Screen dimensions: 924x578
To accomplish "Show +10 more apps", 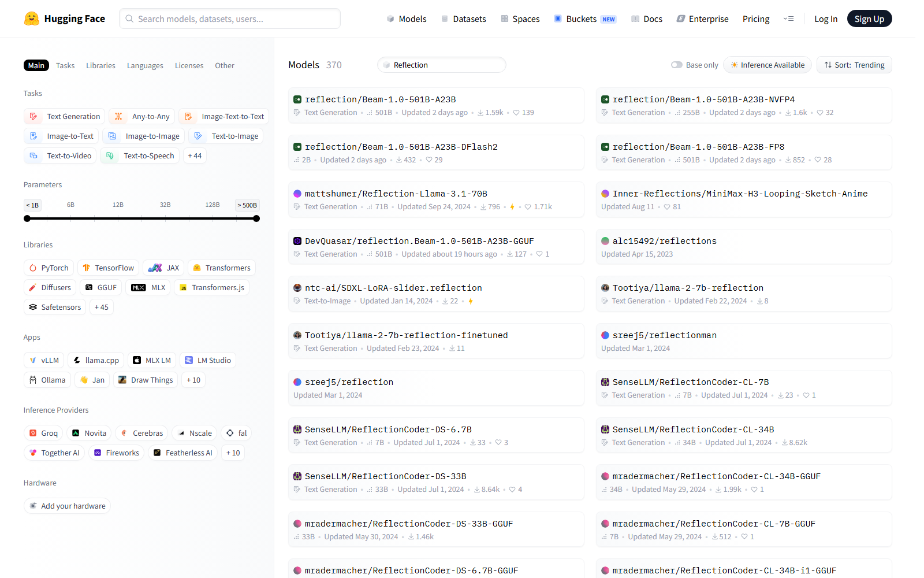I will pyautogui.click(x=193, y=380).
